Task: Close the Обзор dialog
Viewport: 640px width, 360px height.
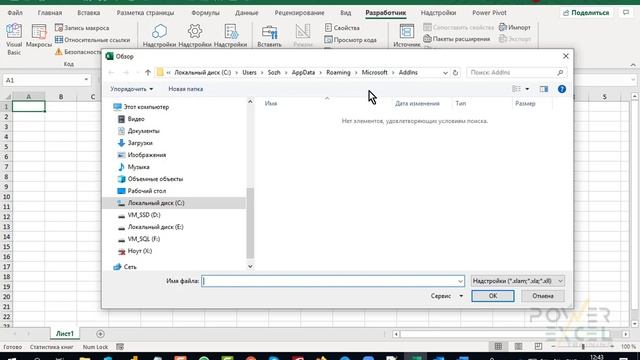Action: [x=566, y=56]
